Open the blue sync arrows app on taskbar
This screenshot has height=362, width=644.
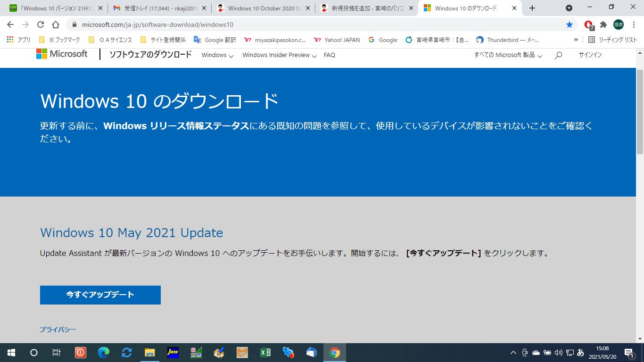pos(127,353)
